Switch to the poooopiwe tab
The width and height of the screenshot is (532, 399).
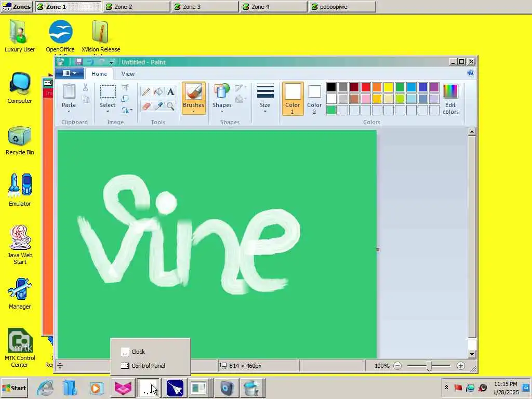point(342,7)
